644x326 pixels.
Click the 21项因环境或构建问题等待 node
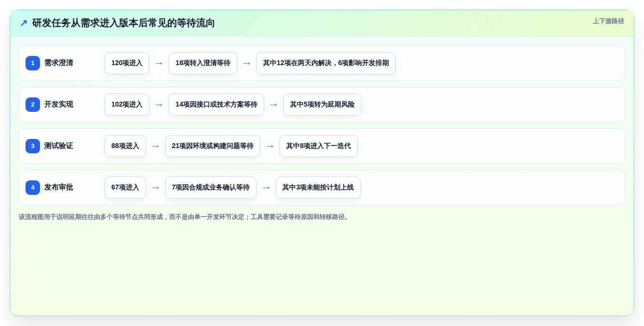pyautogui.click(x=213, y=146)
